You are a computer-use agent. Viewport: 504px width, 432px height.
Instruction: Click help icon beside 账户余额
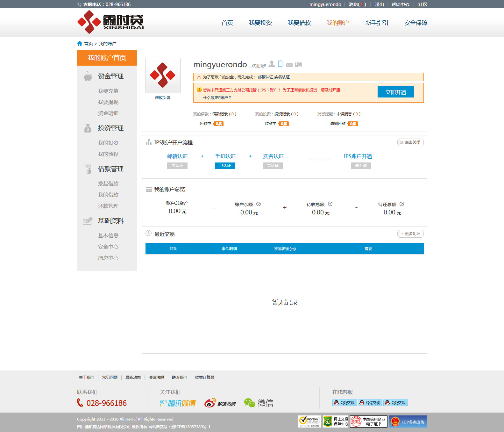point(259,204)
